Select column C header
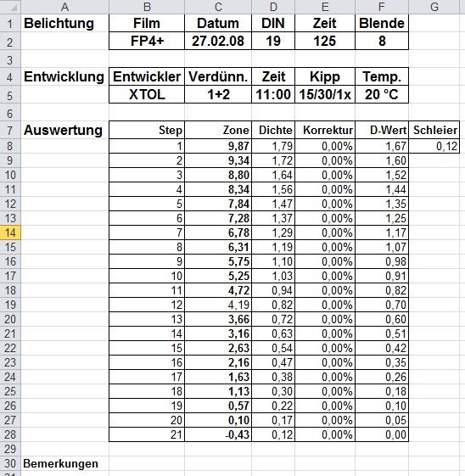 coord(218,7)
